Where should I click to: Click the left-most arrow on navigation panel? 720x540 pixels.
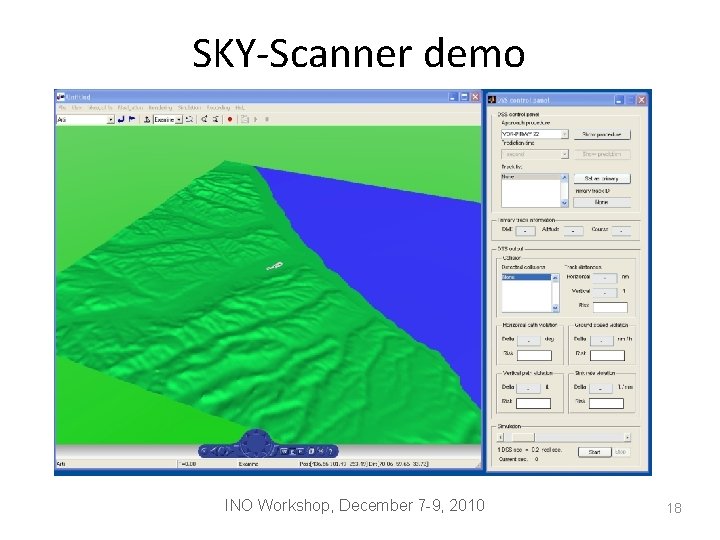click(x=204, y=451)
